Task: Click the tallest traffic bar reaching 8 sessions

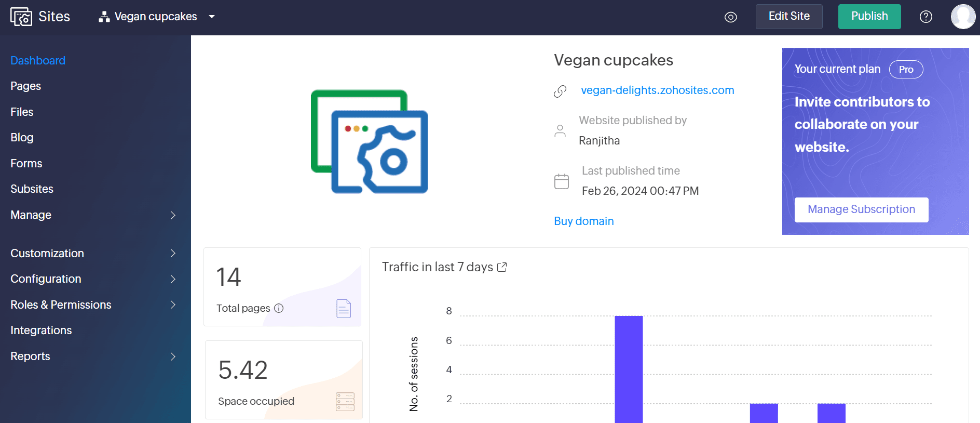Action: click(629, 369)
